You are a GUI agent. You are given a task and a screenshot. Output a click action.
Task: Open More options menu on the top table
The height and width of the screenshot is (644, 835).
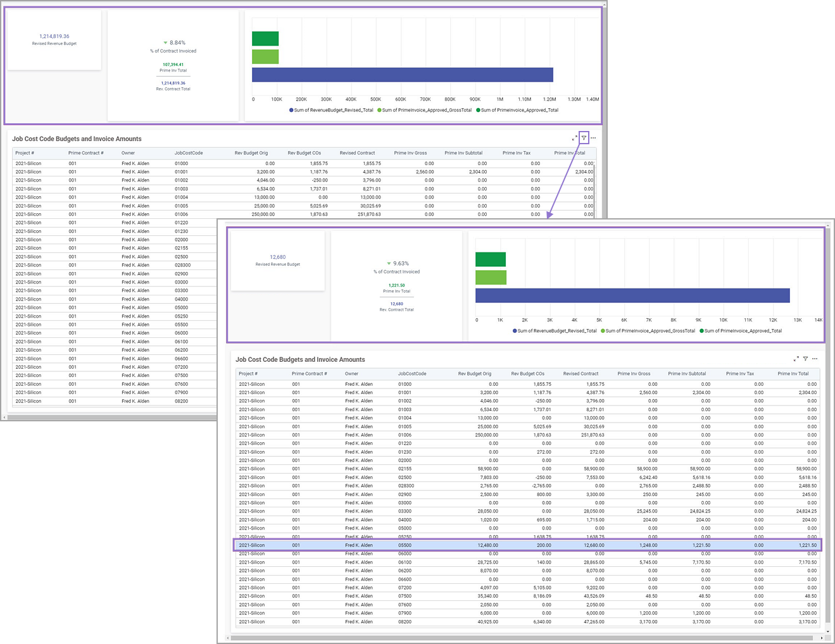point(593,137)
